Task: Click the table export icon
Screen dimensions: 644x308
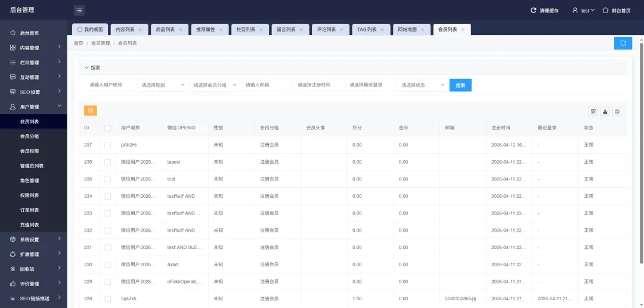Action: coord(605,111)
